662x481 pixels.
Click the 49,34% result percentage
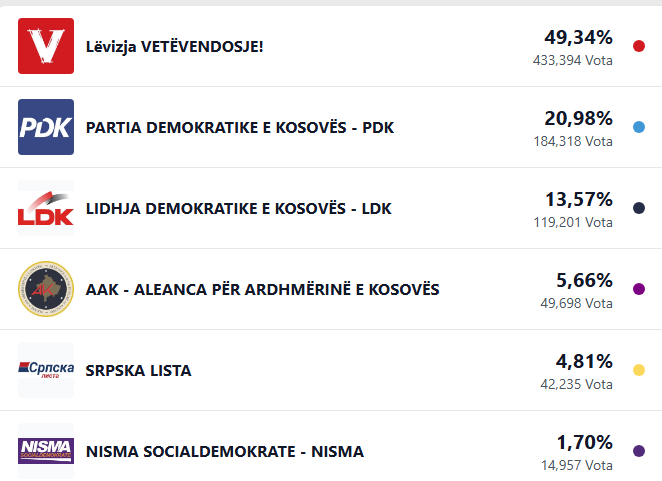tap(578, 37)
